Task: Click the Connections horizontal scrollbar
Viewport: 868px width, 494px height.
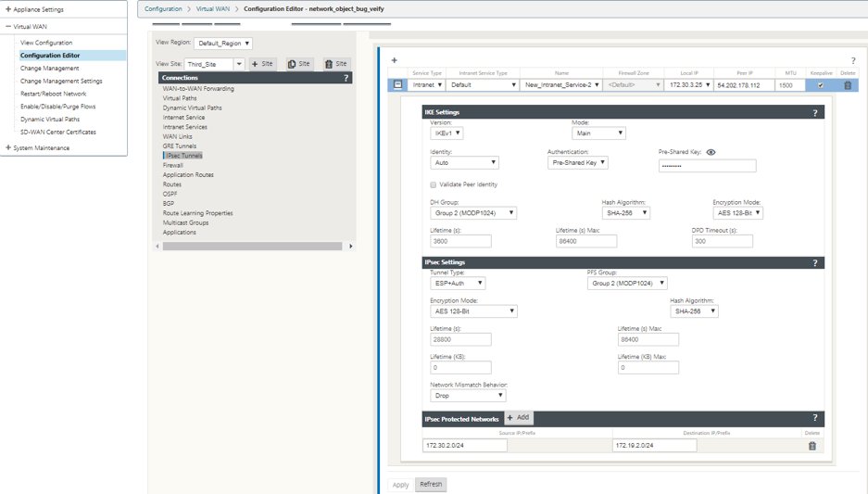Action: (252, 246)
